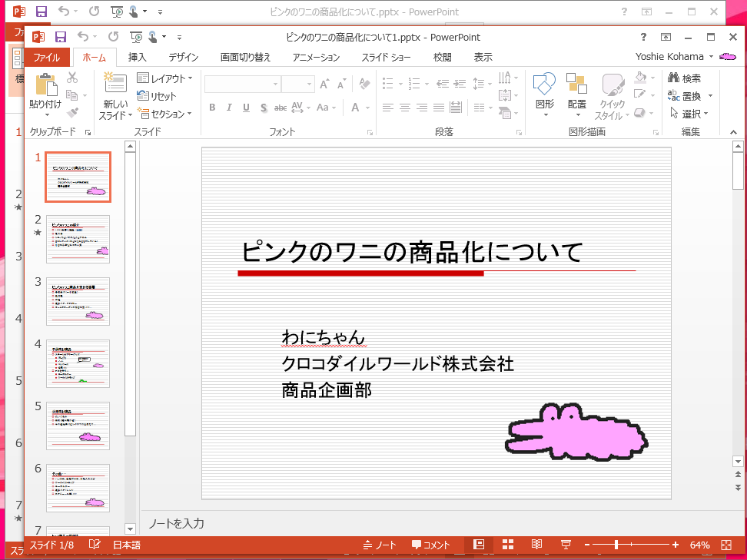
Task: Select slide 3 thumbnail in the slide panel
Action: coord(78,301)
